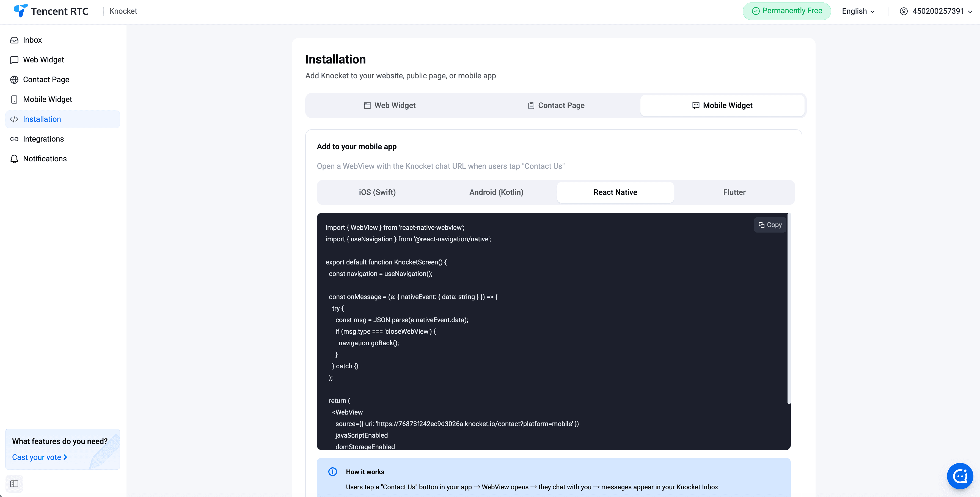980x497 pixels.
Task: Click the How it works info icon
Action: 332,471
